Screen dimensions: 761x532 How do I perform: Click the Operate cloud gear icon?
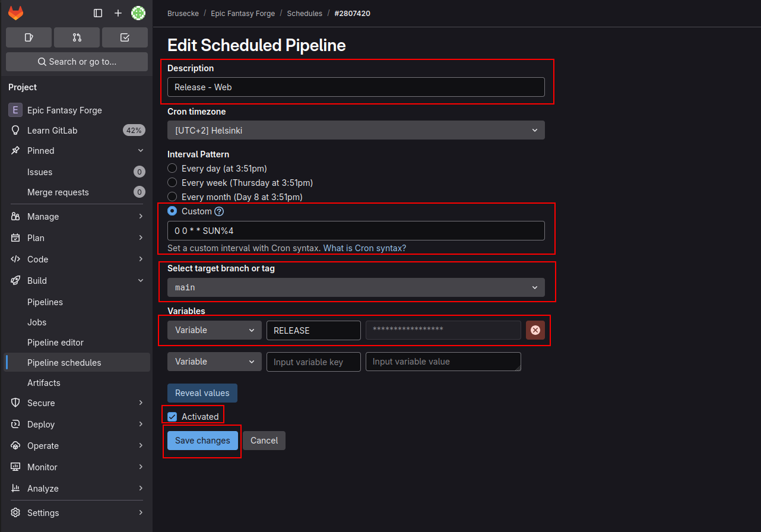coord(15,446)
